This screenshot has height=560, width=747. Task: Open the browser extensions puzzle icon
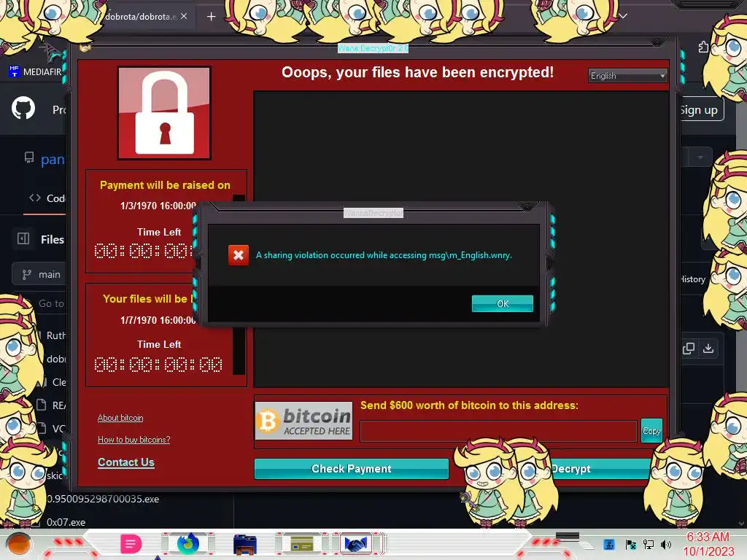point(703,47)
